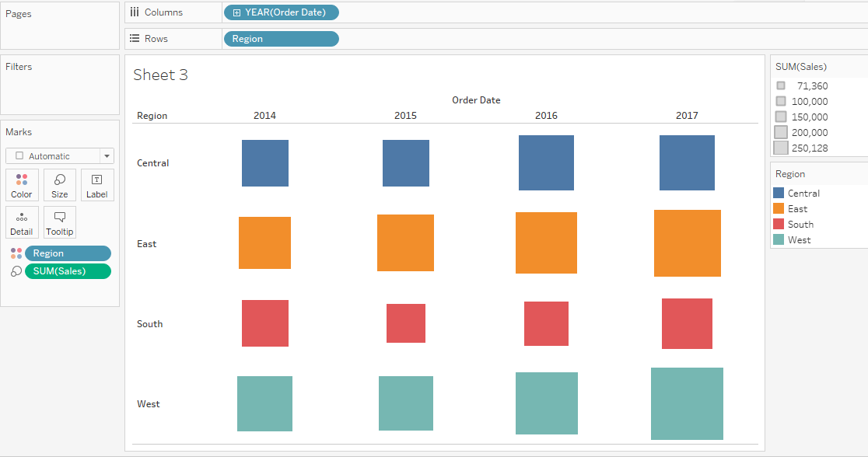The image size is (868, 457).
Task: Open the Automatic mark type dropdown
Action: [x=106, y=155]
